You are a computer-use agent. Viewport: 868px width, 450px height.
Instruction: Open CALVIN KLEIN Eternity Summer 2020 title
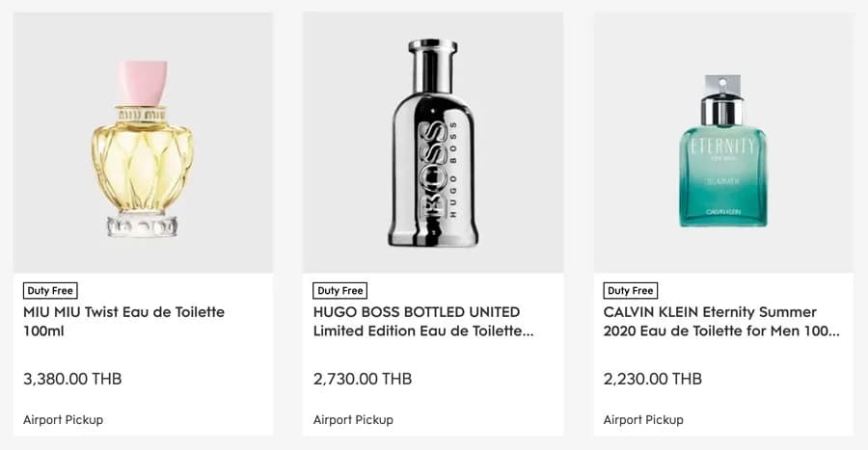pos(720,321)
